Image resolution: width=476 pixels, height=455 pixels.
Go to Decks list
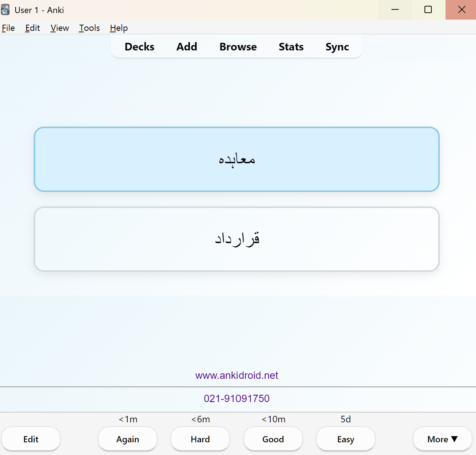point(139,47)
